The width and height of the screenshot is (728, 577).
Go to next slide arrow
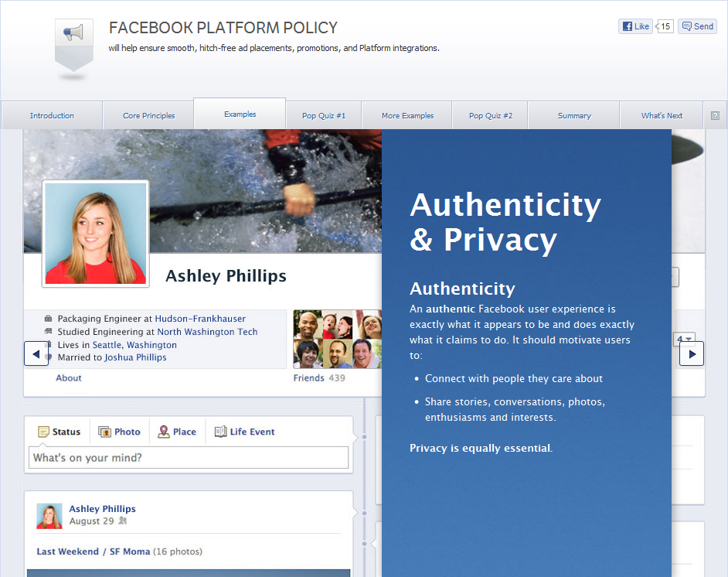[692, 353]
